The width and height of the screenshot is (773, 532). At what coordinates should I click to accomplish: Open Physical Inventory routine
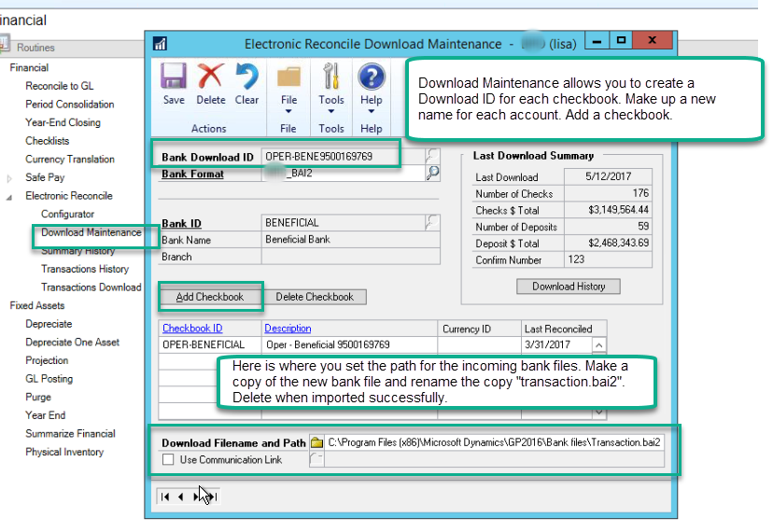pyautogui.click(x=64, y=451)
